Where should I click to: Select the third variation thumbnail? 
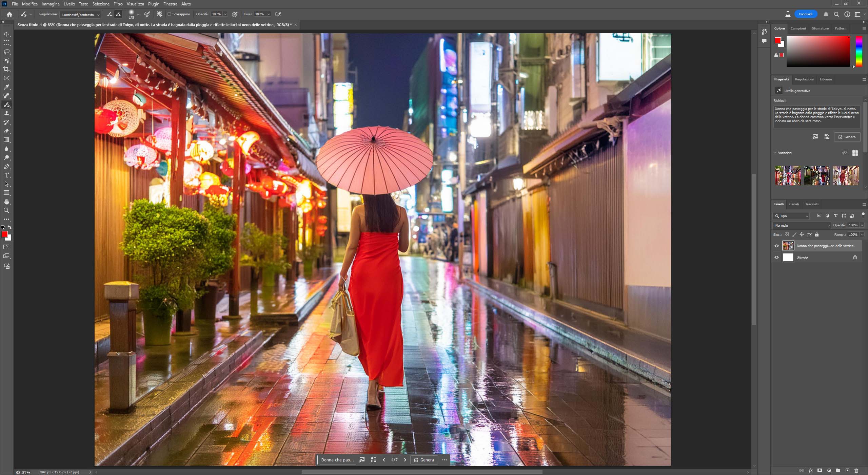point(846,175)
